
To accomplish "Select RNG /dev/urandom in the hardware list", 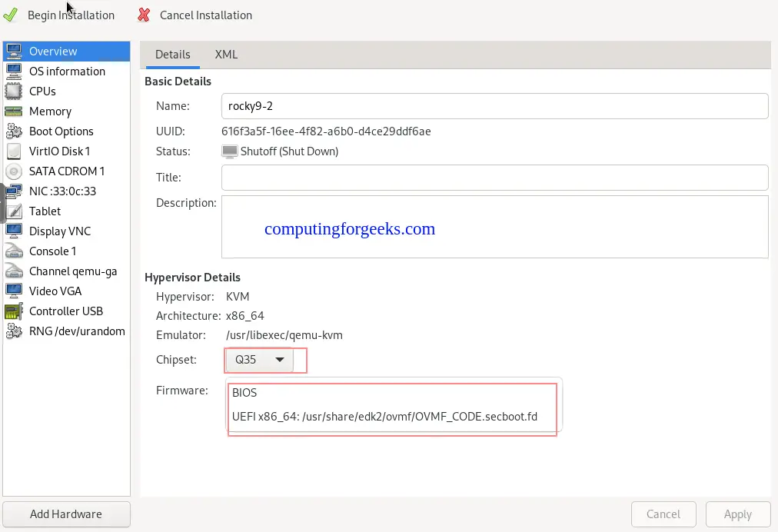I will coord(66,331).
